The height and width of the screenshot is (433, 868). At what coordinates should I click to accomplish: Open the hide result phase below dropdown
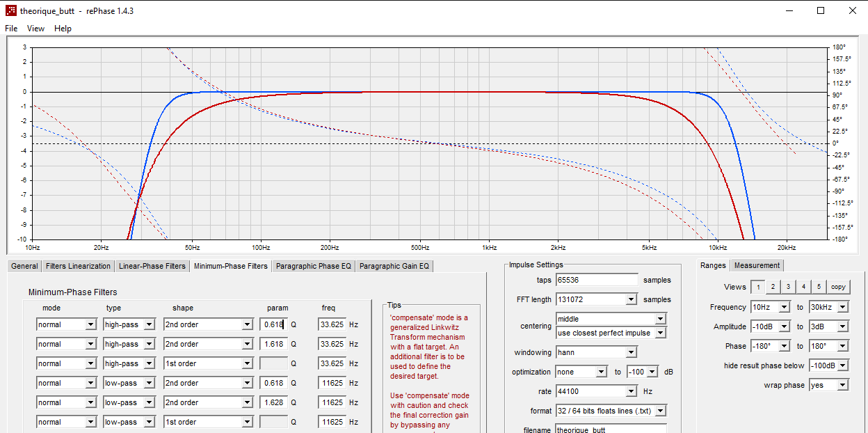pyautogui.click(x=829, y=365)
